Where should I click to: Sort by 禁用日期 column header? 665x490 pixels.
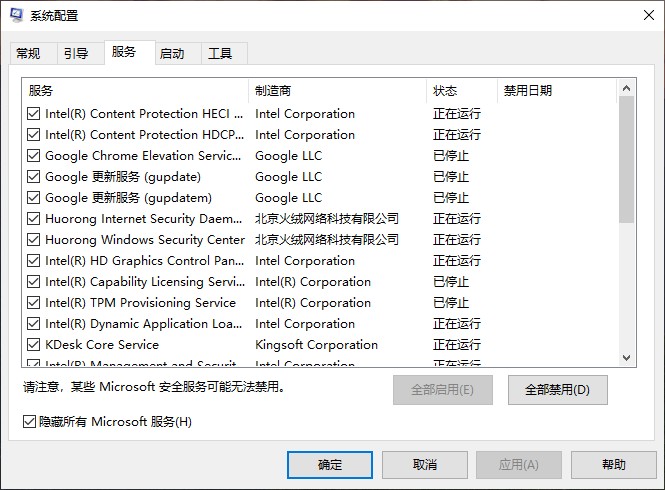[x=556, y=90]
